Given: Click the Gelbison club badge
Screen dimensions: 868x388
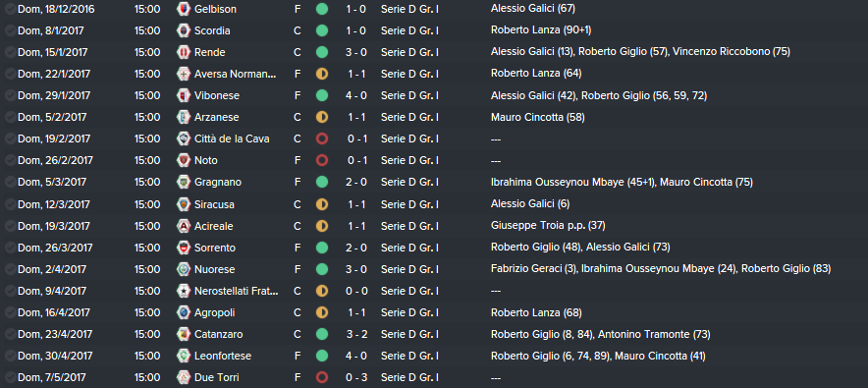Looking at the screenshot, I should [x=183, y=9].
